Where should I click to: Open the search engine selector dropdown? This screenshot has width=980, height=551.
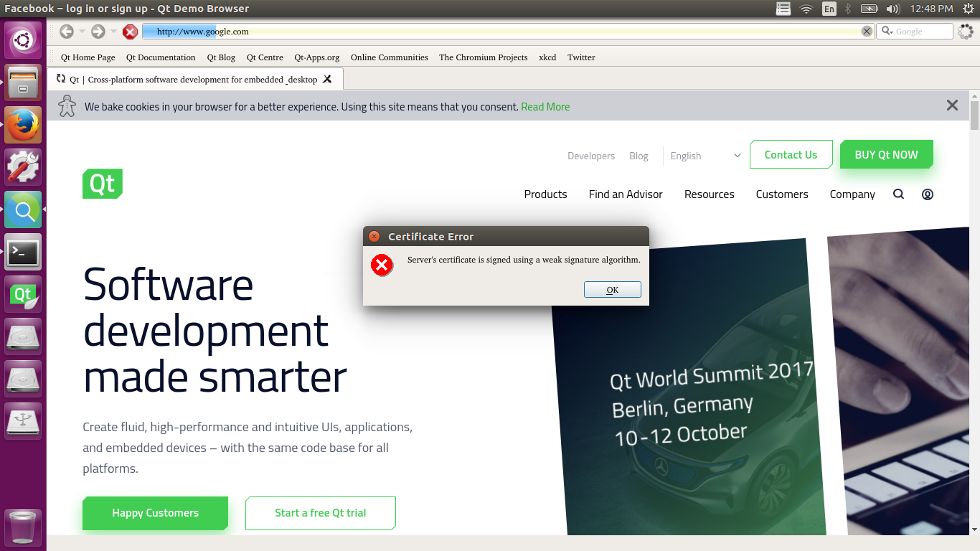click(x=887, y=32)
